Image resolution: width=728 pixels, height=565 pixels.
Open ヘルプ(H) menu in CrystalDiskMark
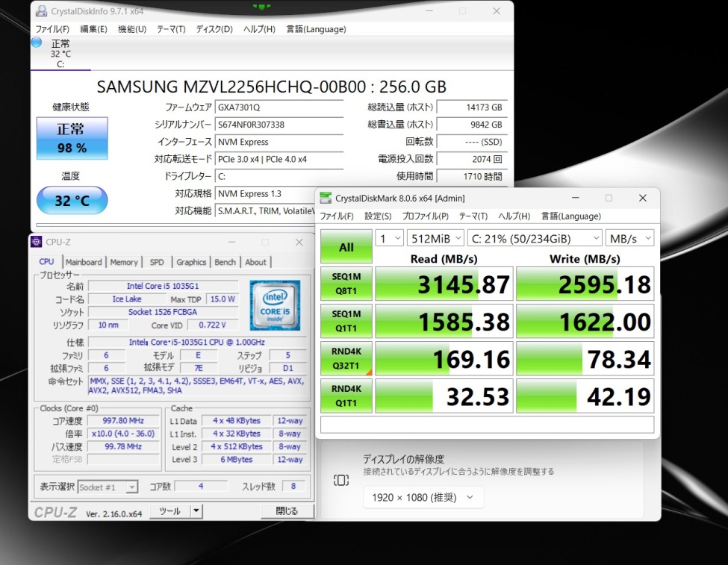point(514,216)
